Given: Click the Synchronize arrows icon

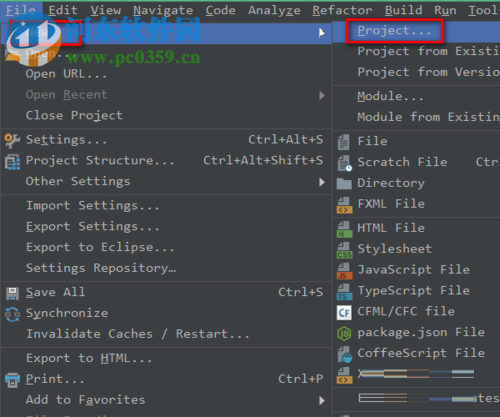Looking at the screenshot, I should (x=12, y=314).
